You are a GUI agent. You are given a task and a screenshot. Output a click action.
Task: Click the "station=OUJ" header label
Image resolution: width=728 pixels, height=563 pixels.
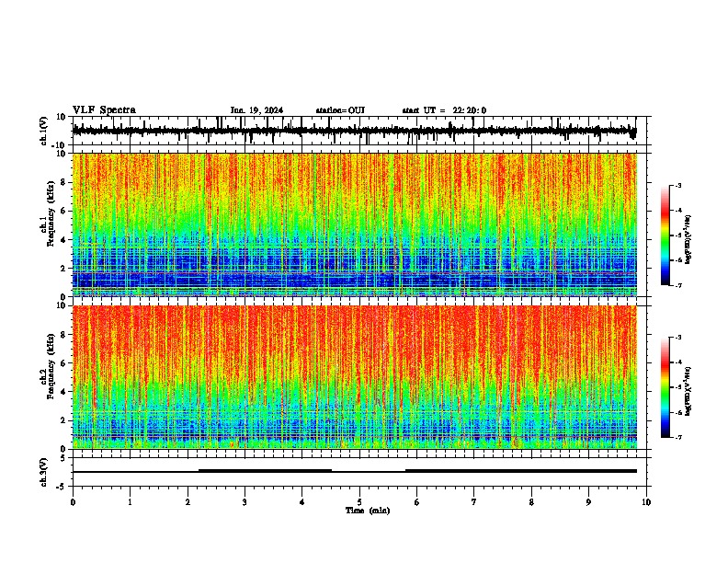pos(340,110)
